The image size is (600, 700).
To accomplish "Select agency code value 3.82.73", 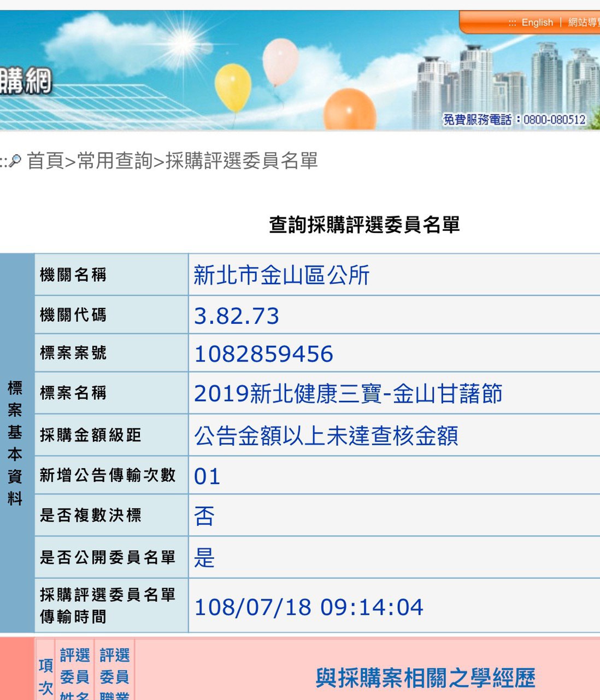I will coord(237,316).
